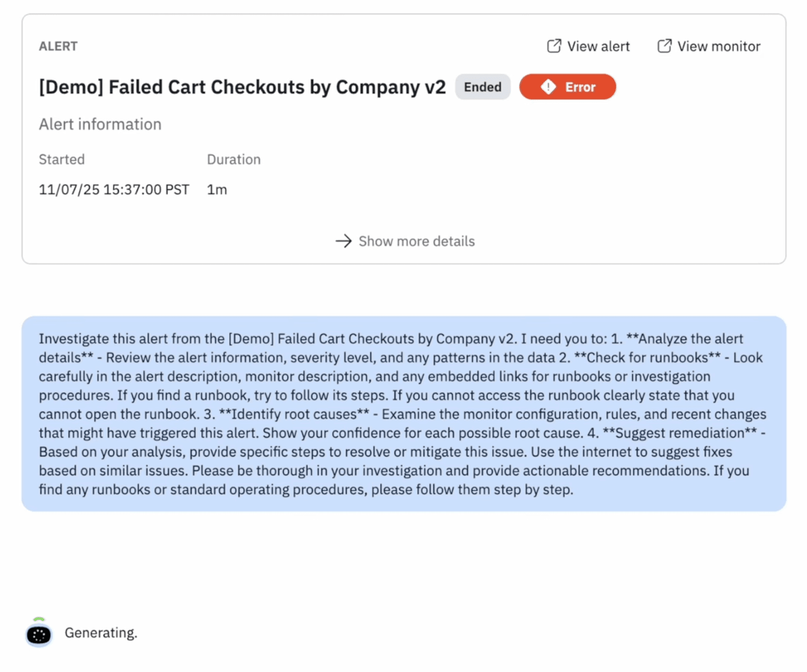Screen dimensions: 807x672
Task: Click the blue investigation prompt message bubble
Action: tap(403, 414)
